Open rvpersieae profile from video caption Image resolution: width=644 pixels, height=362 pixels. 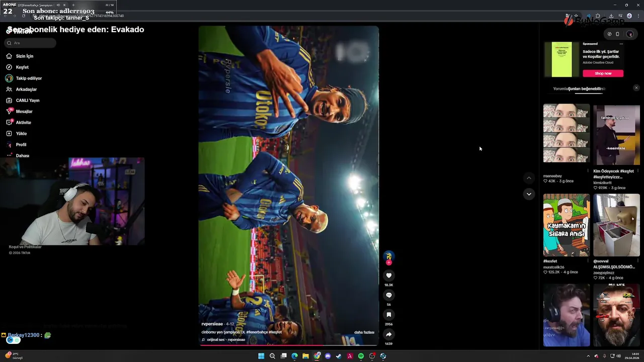(212, 324)
